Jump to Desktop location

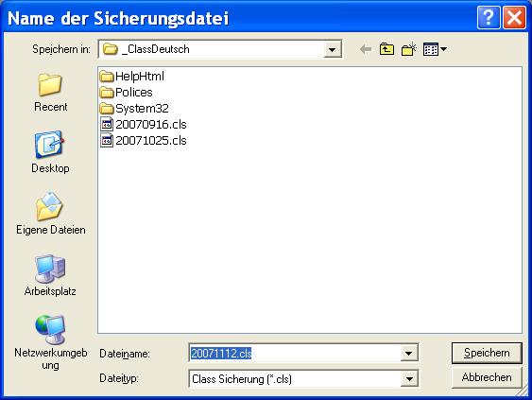50,152
